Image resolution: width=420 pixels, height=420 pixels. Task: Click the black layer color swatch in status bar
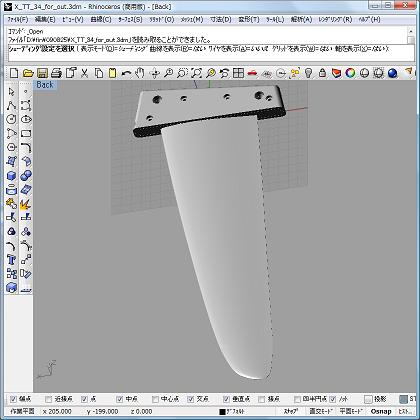222,412
